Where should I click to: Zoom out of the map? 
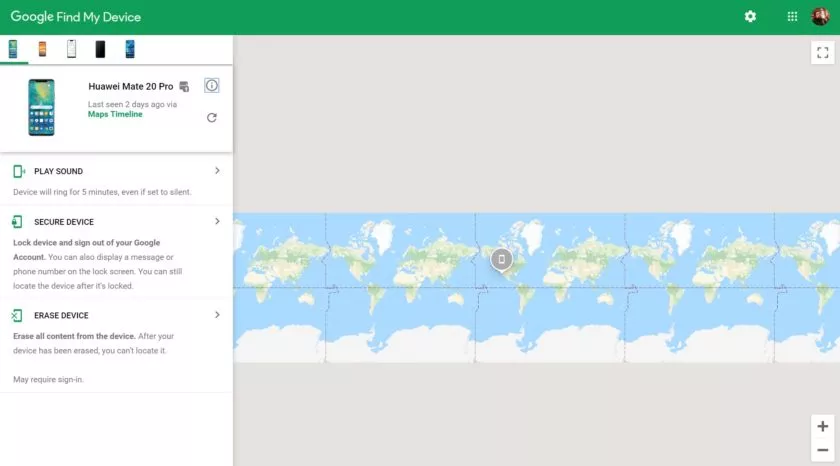822,449
